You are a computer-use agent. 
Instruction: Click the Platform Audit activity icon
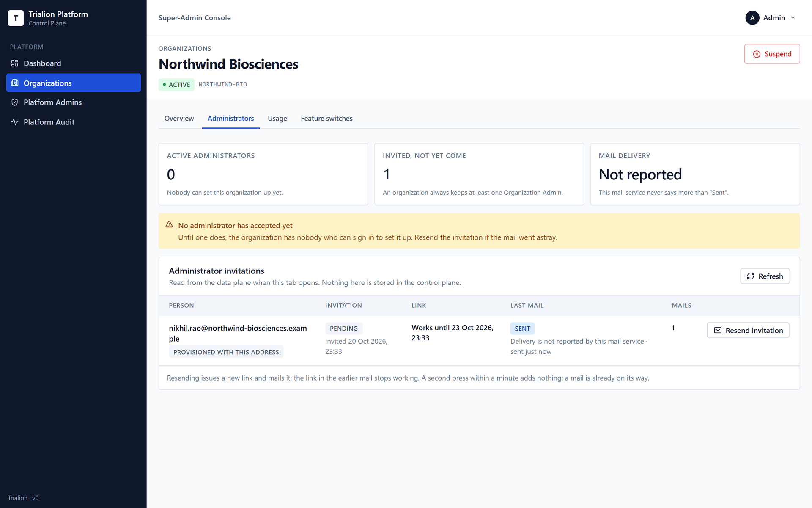pos(15,122)
